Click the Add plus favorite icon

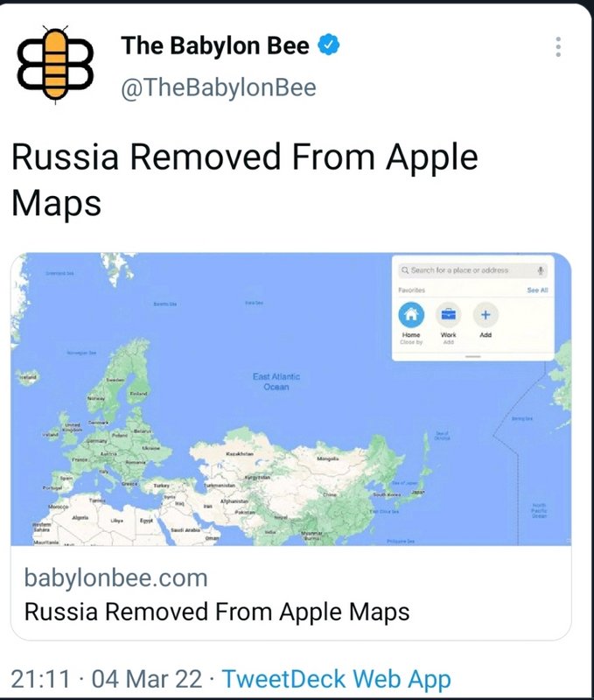click(x=486, y=314)
